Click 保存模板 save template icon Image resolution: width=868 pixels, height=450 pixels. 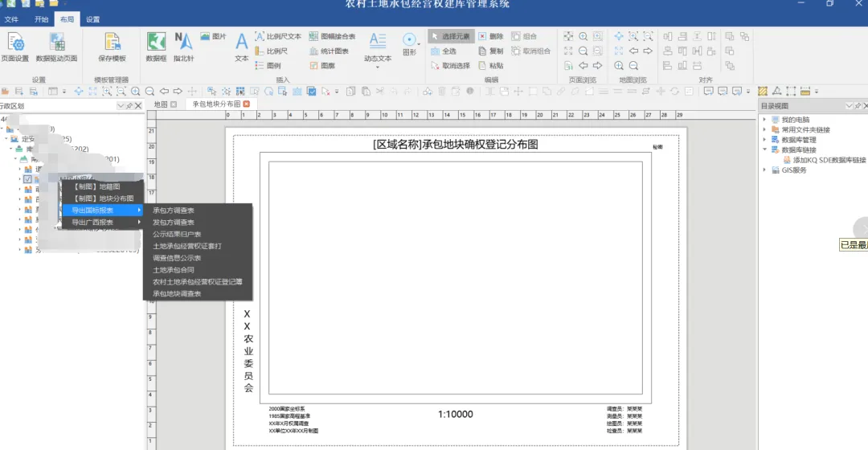[x=112, y=47]
